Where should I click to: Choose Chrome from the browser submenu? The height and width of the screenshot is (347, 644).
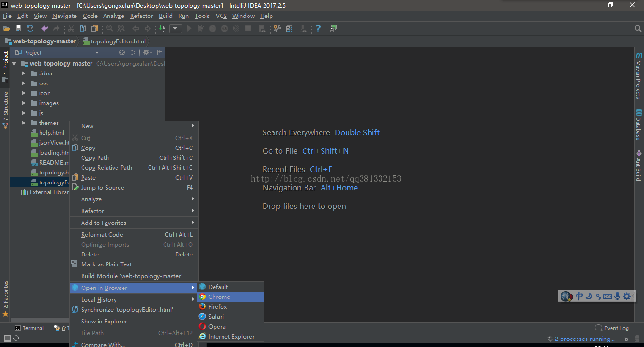(x=219, y=297)
